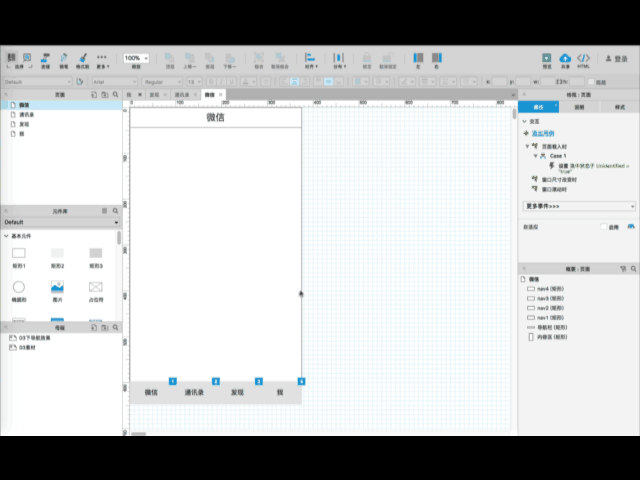Open the Default library dropdown
Viewport: 640px width, 480px height.
coord(61,222)
